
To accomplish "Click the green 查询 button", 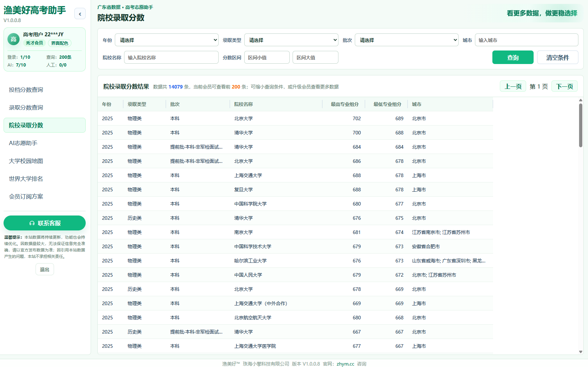I will [513, 57].
